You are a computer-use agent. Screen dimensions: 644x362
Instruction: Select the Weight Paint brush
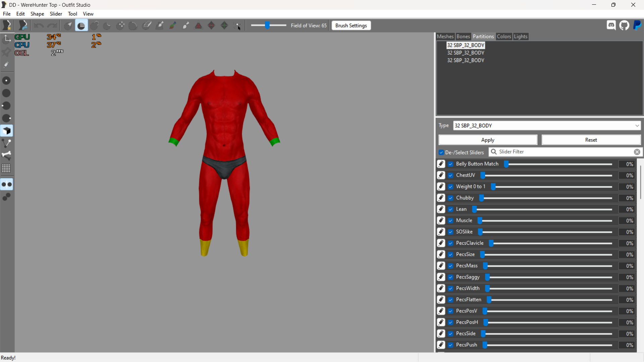tap(160, 25)
